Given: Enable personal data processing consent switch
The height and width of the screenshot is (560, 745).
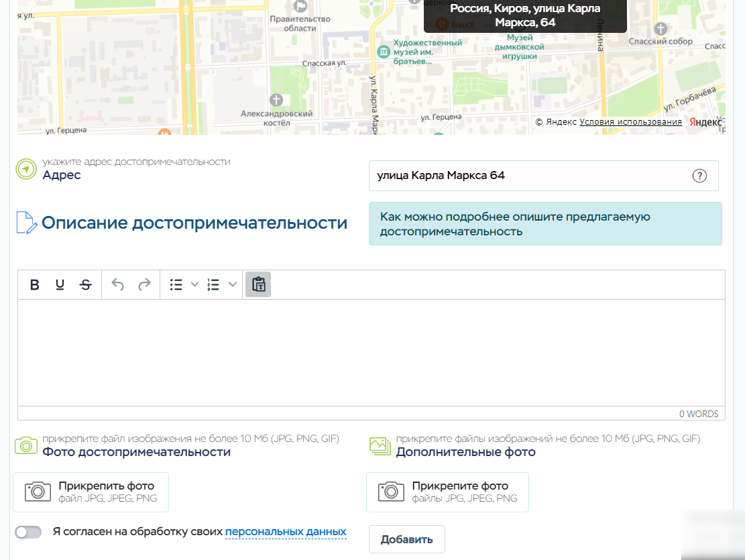Looking at the screenshot, I should pos(28,532).
